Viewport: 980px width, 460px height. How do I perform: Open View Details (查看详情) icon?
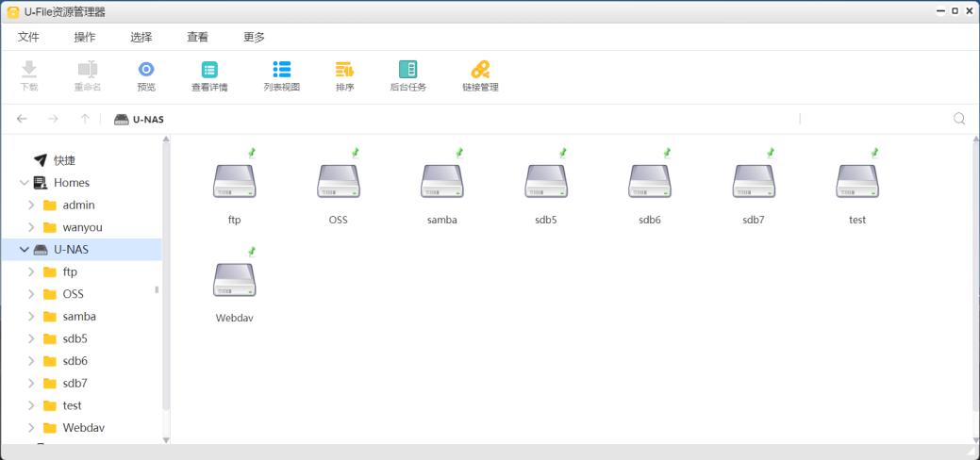pyautogui.click(x=209, y=70)
